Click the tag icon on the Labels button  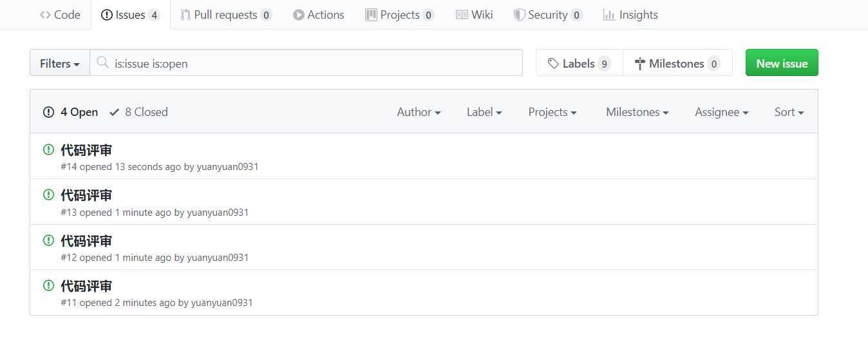(x=553, y=63)
